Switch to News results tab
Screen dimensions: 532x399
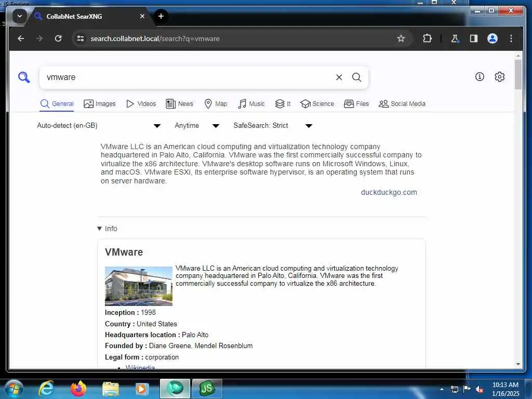point(179,104)
